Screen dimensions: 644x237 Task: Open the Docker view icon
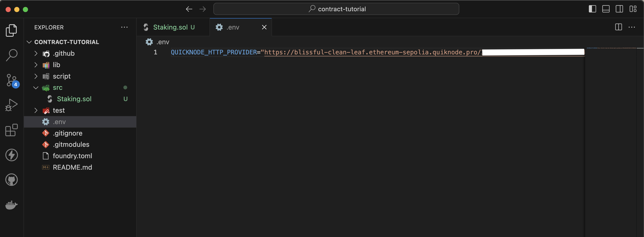11,205
